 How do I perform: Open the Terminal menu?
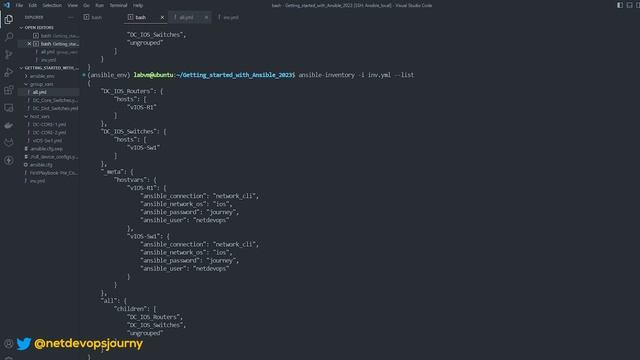coord(118,5)
